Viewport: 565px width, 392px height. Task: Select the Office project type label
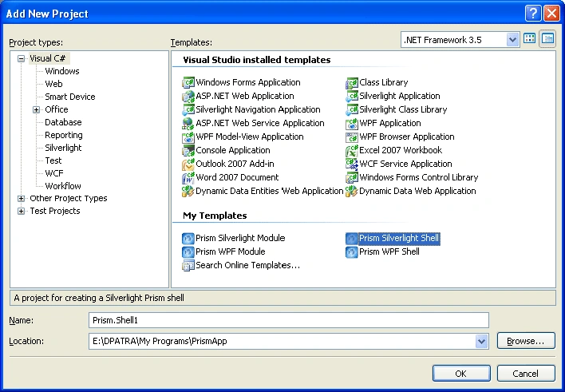pos(56,109)
